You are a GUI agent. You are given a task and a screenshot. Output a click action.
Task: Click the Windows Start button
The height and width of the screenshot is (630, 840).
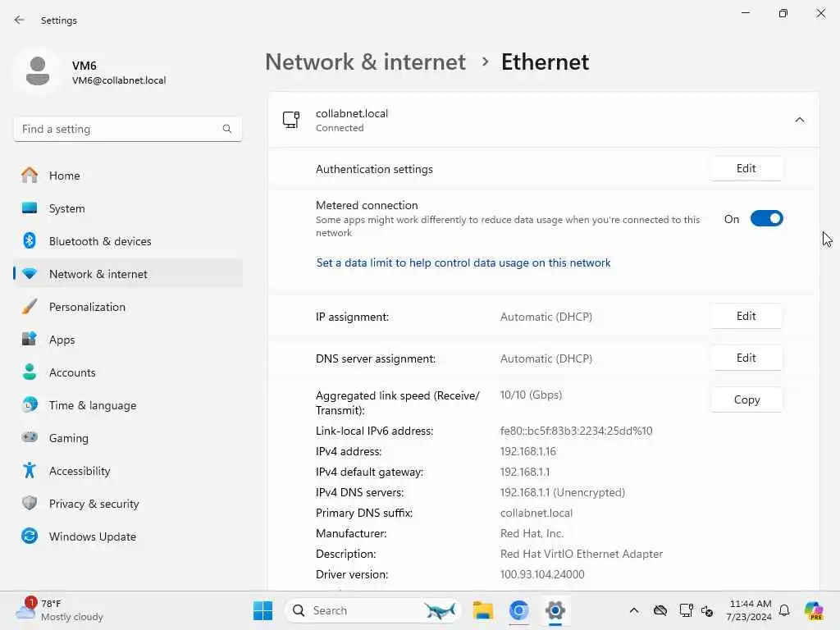click(x=263, y=610)
